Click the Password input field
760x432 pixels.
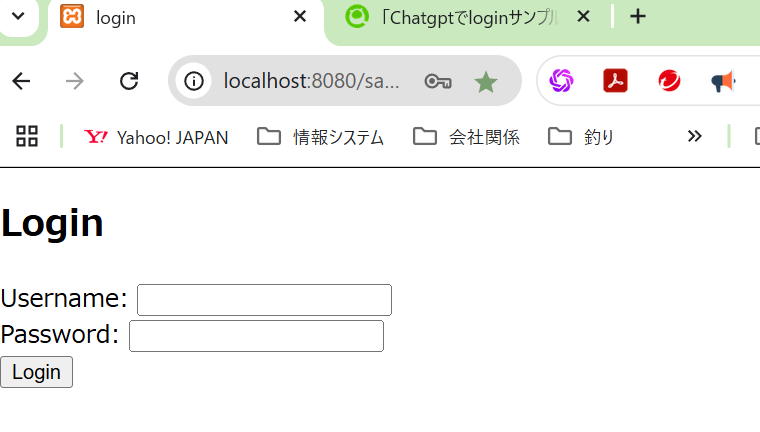tap(256, 336)
